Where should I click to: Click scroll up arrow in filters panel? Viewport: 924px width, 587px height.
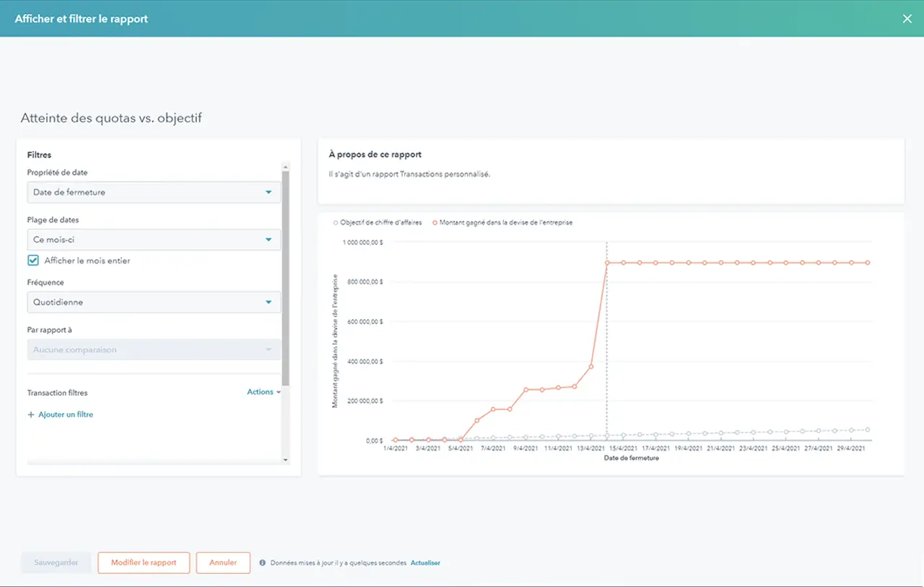(286, 166)
